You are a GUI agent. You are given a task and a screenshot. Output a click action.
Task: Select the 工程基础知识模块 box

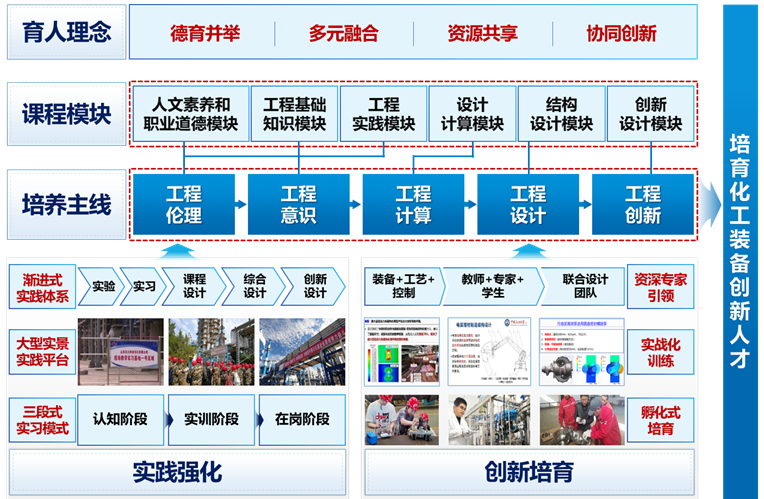point(295,114)
